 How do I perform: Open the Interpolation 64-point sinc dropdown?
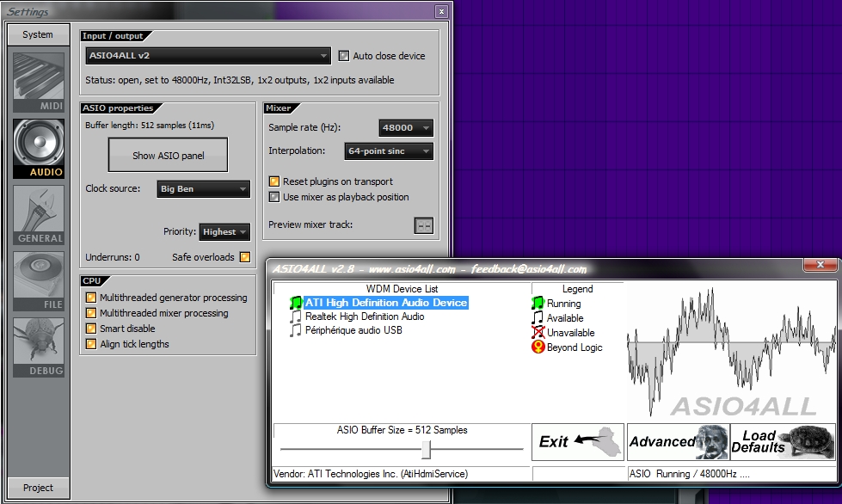(389, 151)
